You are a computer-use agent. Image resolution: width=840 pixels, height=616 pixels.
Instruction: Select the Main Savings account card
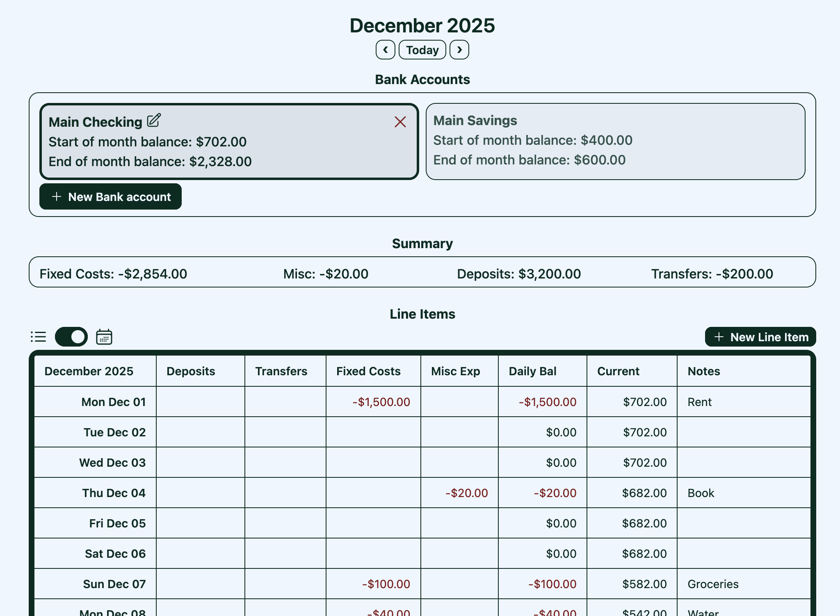click(615, 141)
